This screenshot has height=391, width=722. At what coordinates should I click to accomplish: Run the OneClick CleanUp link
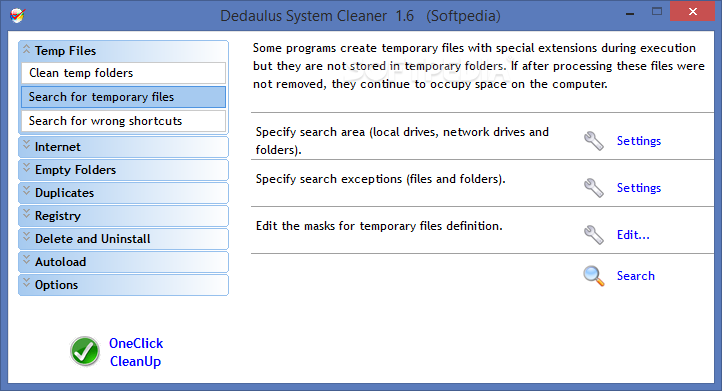136,352
